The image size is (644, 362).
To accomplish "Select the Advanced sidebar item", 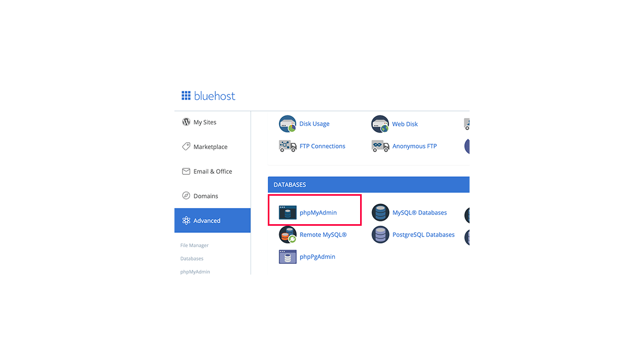I will 213,220.
